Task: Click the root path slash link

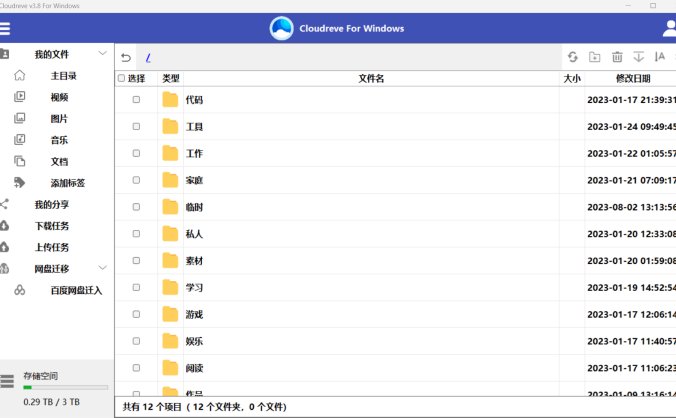Action: pyautogui.click(x=148, y=58)
